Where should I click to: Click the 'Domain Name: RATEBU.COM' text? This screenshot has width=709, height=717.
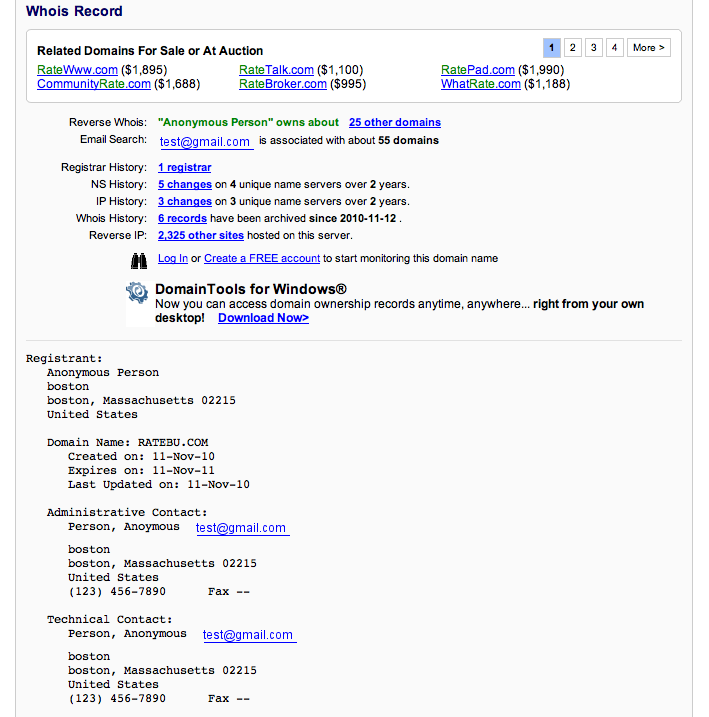click(128, 443)
